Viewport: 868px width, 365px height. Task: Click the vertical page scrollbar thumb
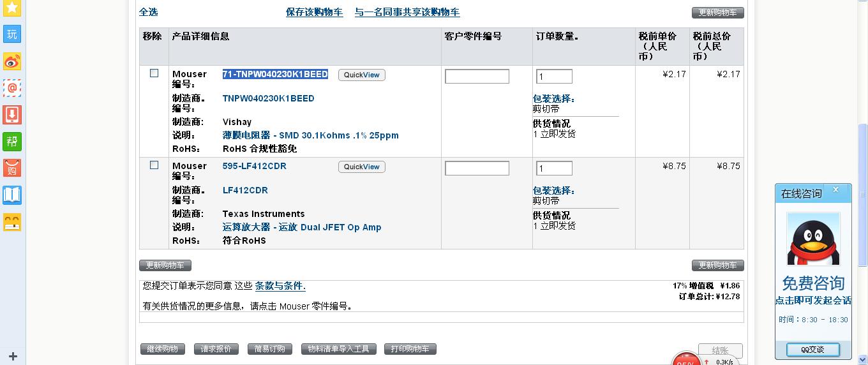[863, 195]
